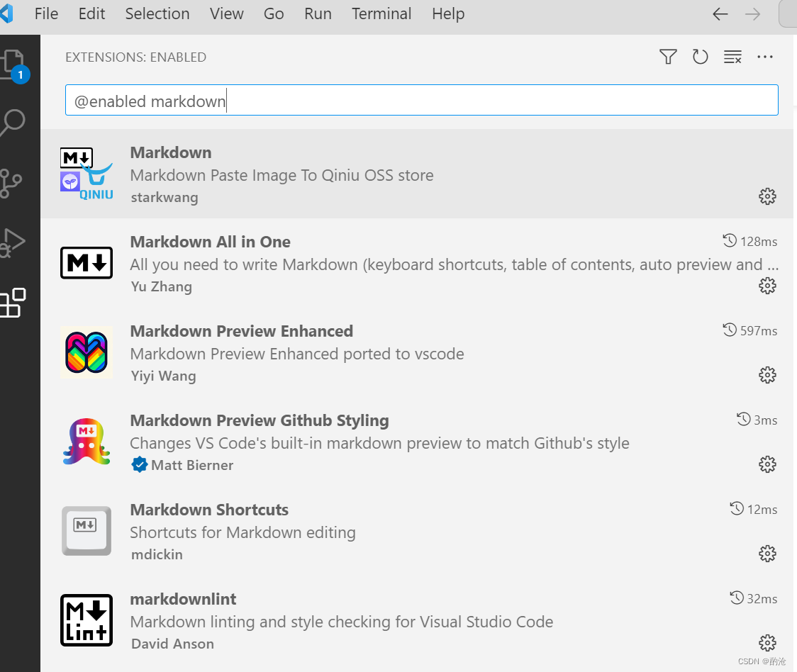Open the extensions Filter menu
The width and height of the screenshot is (797, 672).
pos(667,57)
